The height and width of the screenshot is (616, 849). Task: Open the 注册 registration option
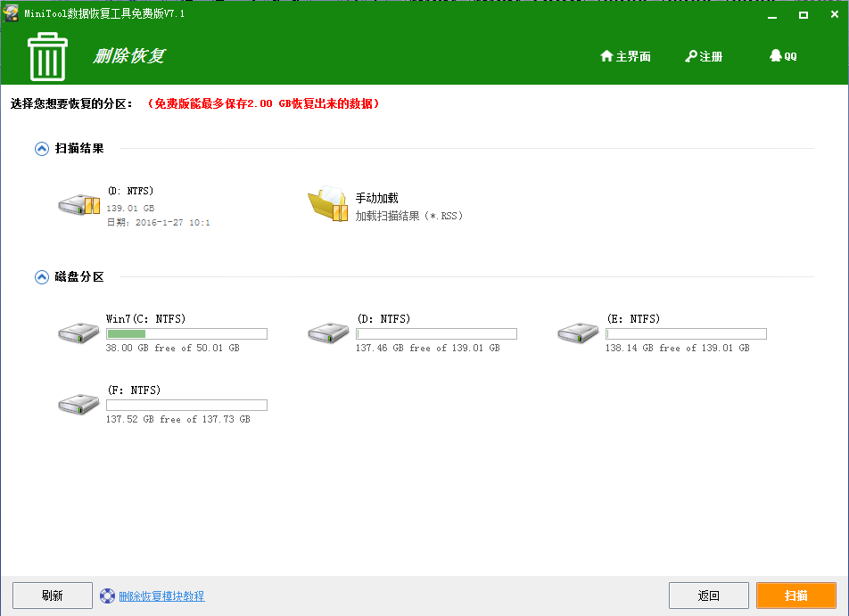[x=704, y=56]
